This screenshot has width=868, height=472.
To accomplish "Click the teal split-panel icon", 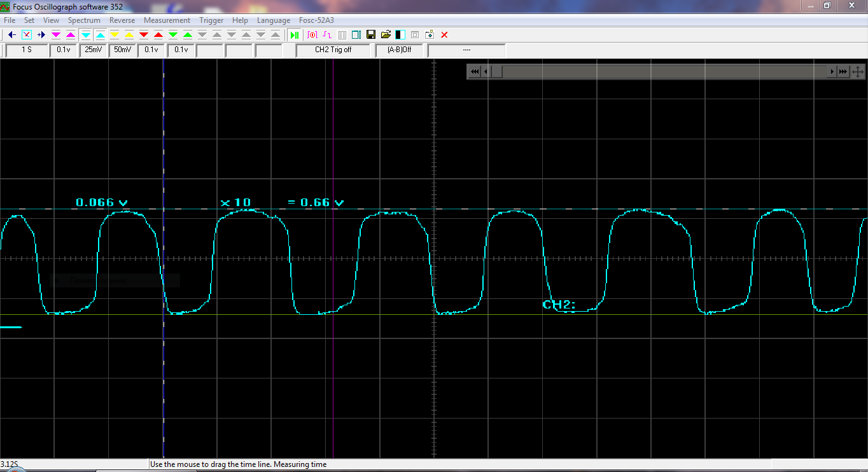I will [x=356, y=35].
